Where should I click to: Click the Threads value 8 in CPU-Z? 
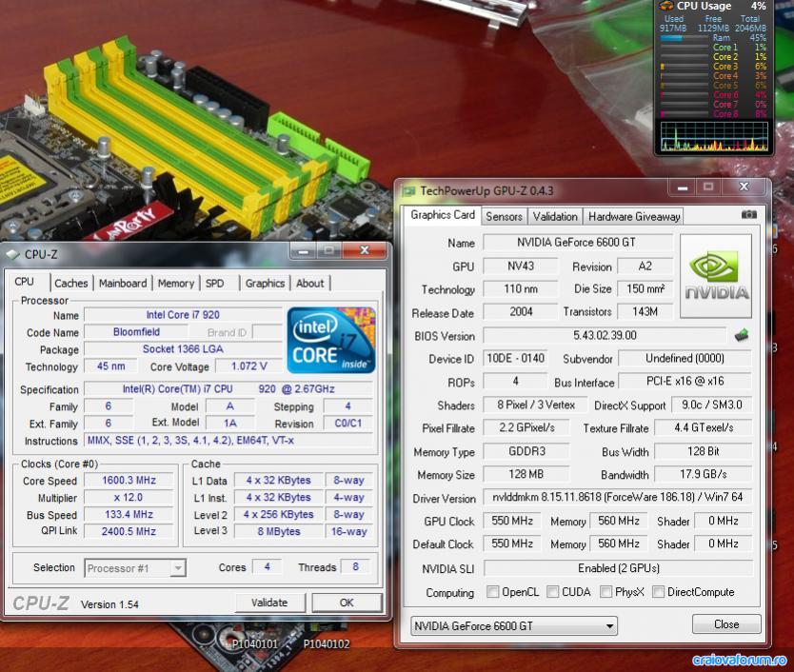(355, 566)
